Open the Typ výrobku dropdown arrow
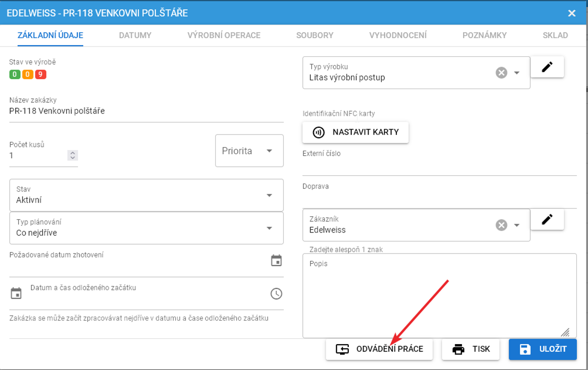 (516, 73)
